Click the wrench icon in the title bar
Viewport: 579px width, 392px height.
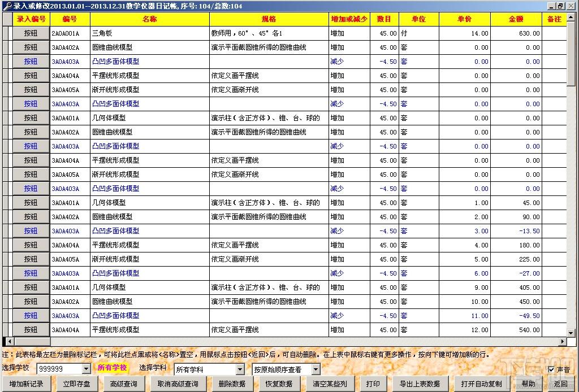coord(7,6)
